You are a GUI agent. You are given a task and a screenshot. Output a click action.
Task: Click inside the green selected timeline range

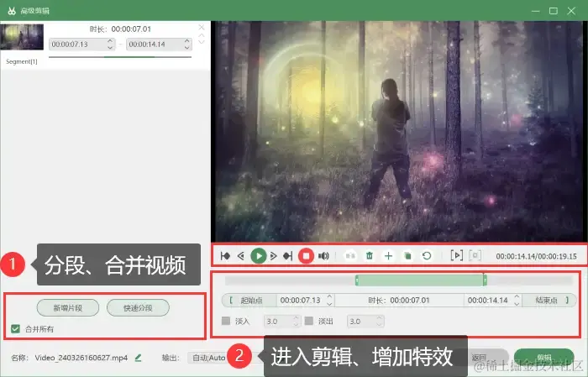[x=421, y=280]
